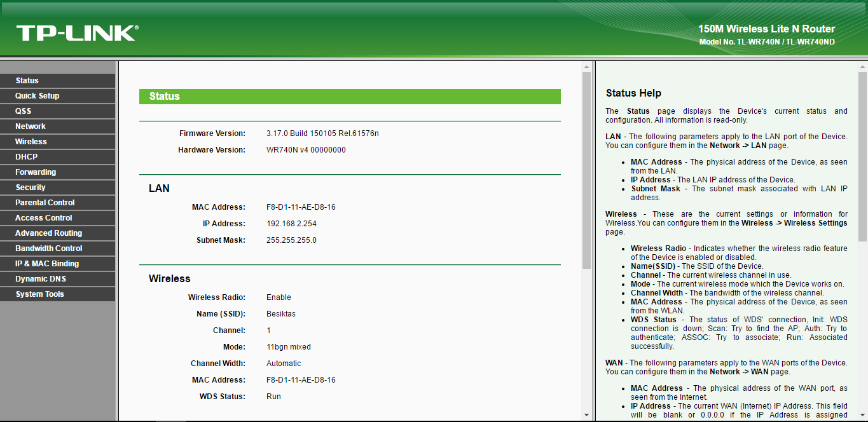Click LAN IP address 192.168.2.254
This screenshot has width=868, height=422.
coord(291,224)
